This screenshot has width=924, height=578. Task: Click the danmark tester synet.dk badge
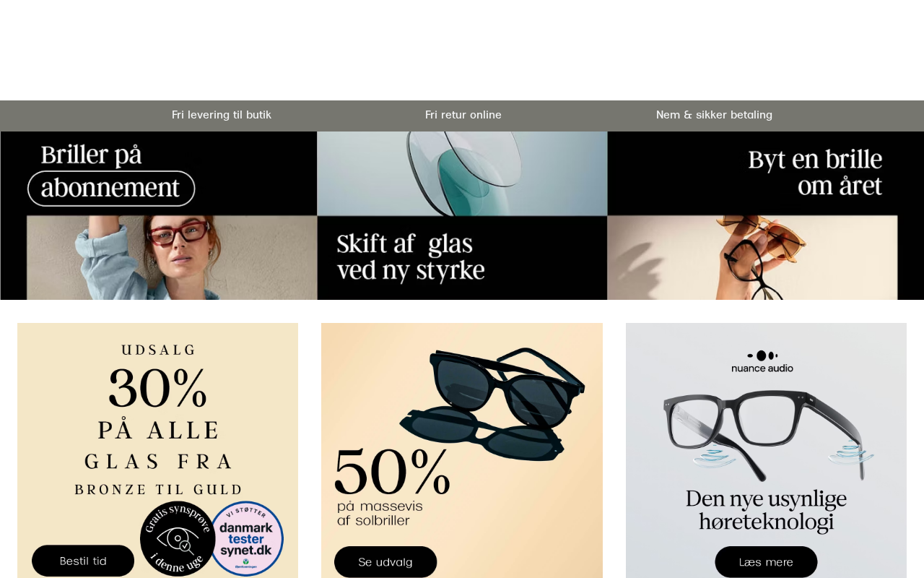246,538
